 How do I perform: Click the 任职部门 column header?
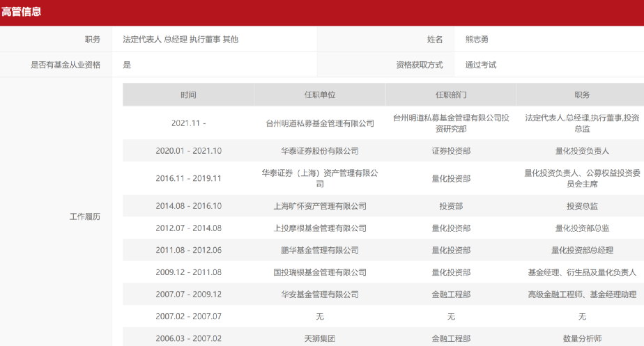pos(451,95)
